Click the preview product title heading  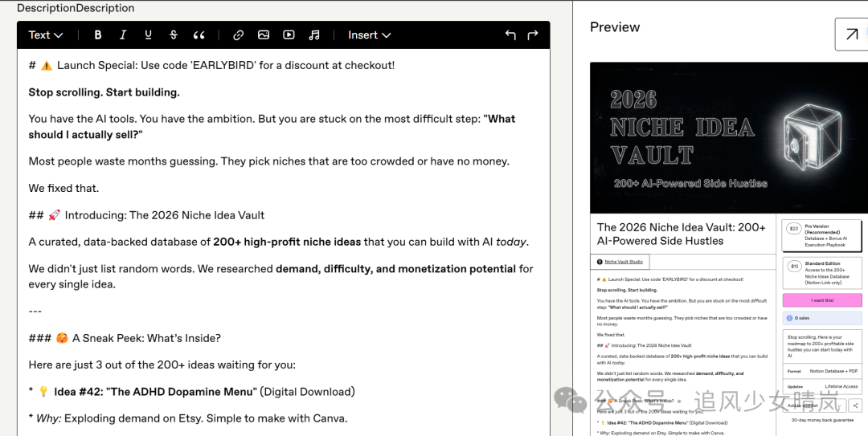682,234
